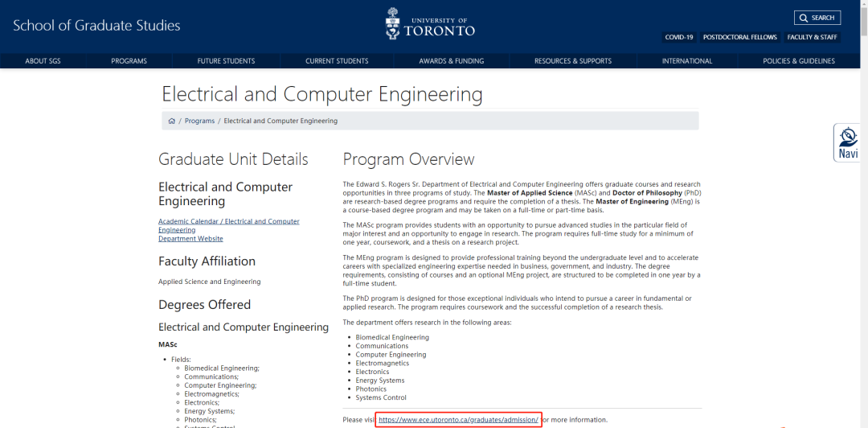Click the Programs breadcrumb link
This screenshot has height=428, width=868.
(x=199, y=121)
